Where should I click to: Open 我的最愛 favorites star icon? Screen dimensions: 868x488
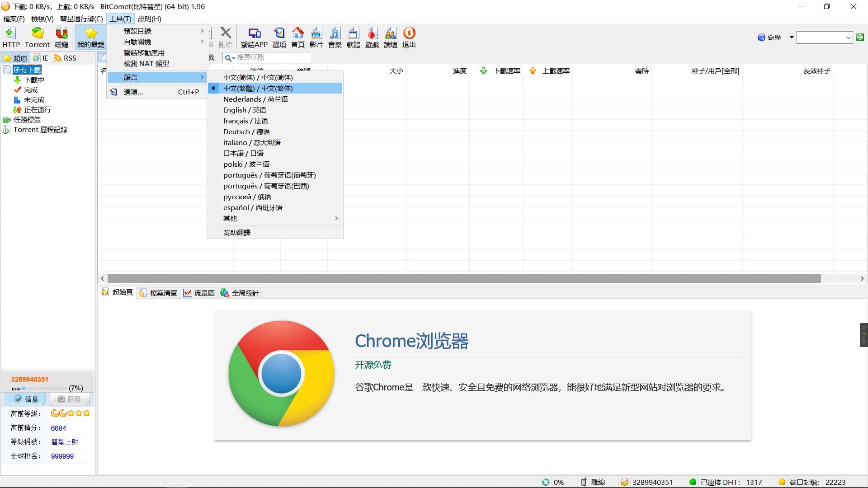pos(91,33)
